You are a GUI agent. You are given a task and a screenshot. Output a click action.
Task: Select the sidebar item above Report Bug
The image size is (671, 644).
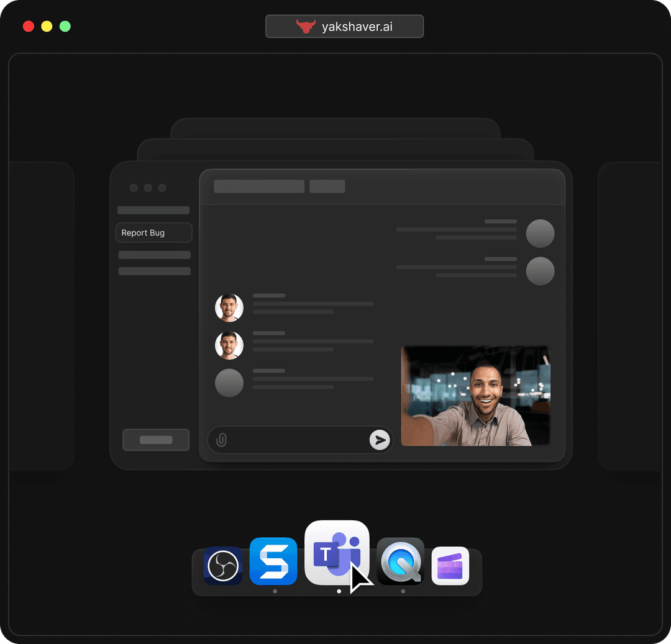(x=153, y=210)
